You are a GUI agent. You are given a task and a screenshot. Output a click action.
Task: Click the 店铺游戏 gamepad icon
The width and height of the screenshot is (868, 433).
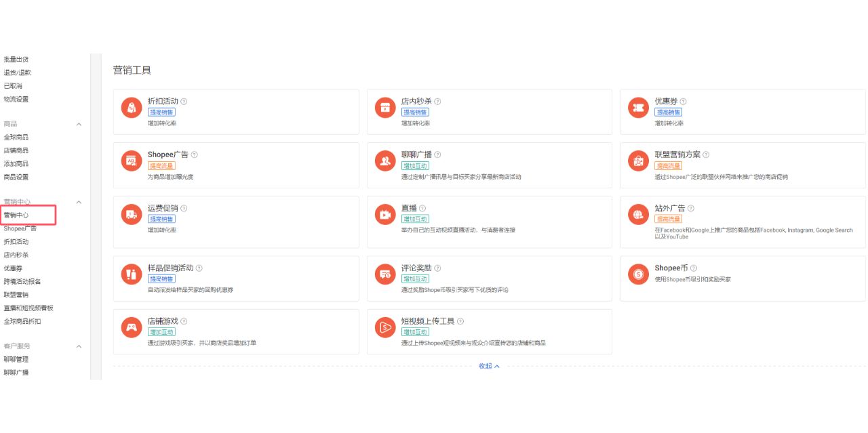(131, 328)
